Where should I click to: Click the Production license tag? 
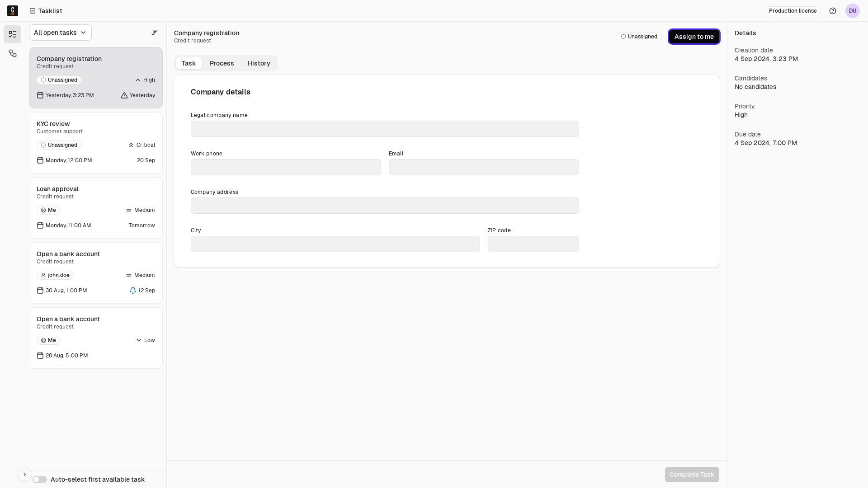(x=793, y=11)
